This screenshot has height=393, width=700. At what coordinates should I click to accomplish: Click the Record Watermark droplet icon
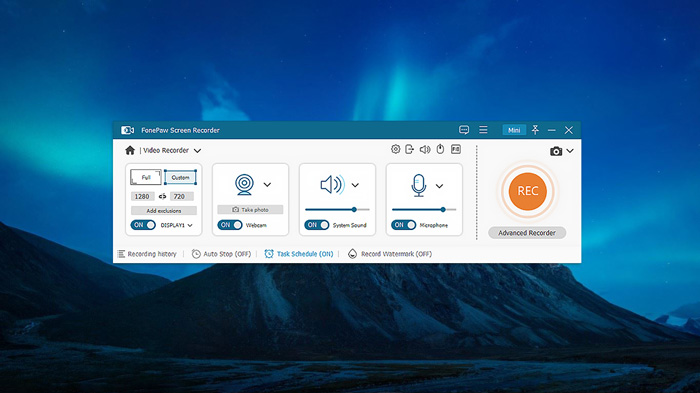(352, 254)
